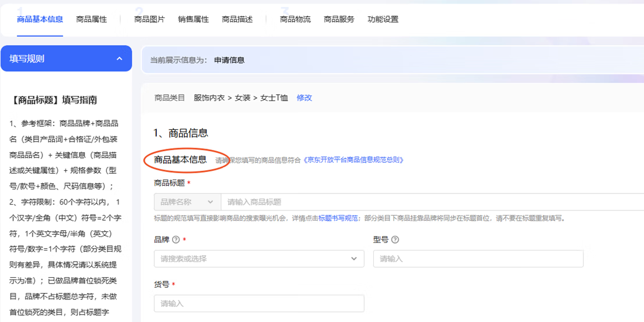Viewport: 644px width, 322px height.
Task: Focus the 货号 input field
Action: (x=259, y=303)
